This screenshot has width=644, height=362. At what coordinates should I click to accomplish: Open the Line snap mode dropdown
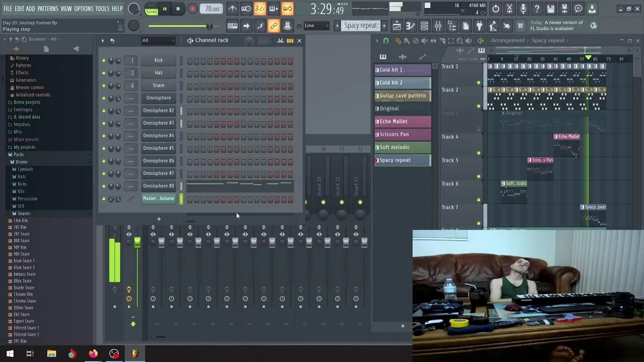coord(316,26)
